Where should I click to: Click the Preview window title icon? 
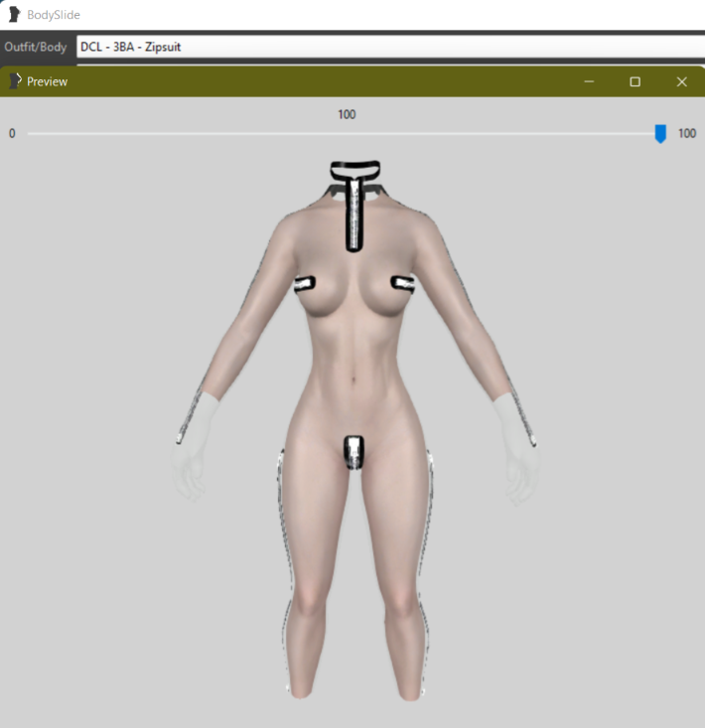[x=15, y=81]
